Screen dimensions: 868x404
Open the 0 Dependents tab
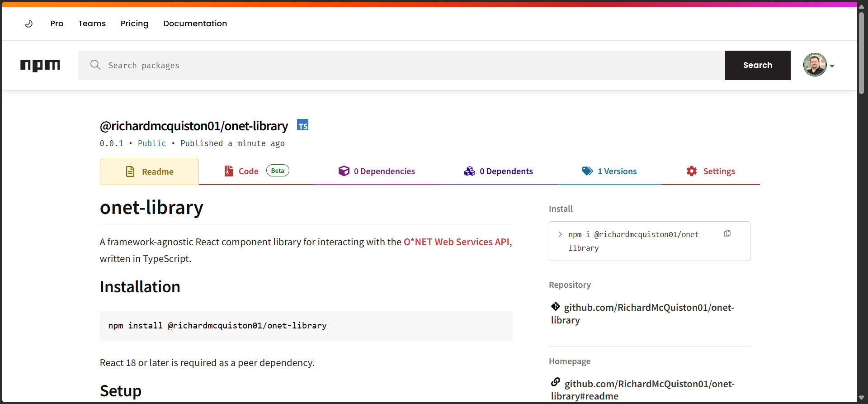click(499, 171)
